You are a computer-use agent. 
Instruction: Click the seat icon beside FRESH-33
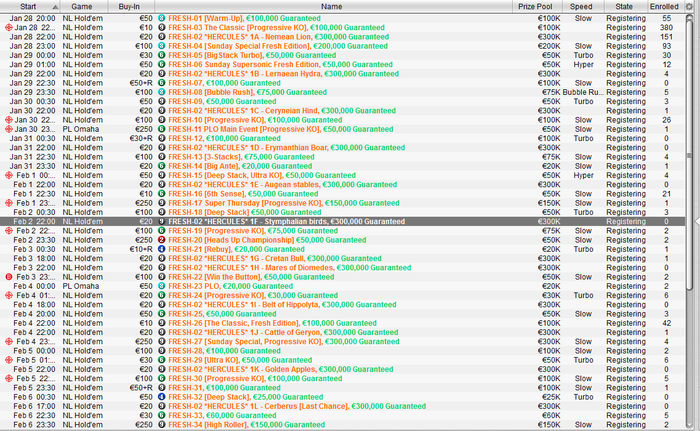click(162, 415)
